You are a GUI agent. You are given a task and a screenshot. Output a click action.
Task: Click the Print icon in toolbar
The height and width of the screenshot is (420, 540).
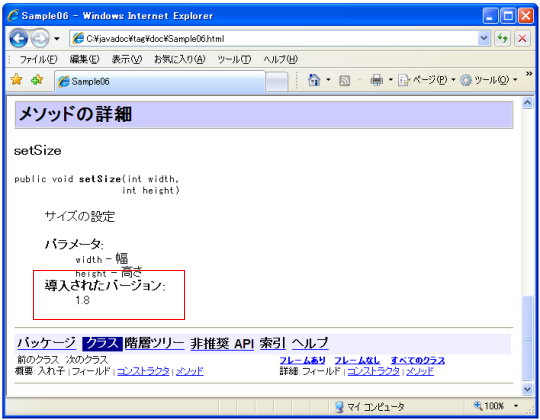[x=376, y=80]
